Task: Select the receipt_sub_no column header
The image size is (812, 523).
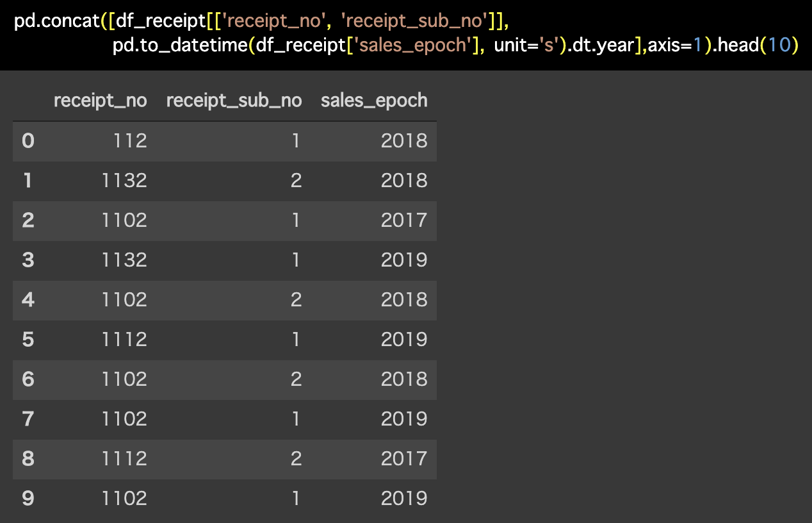Action: [234, 101]
